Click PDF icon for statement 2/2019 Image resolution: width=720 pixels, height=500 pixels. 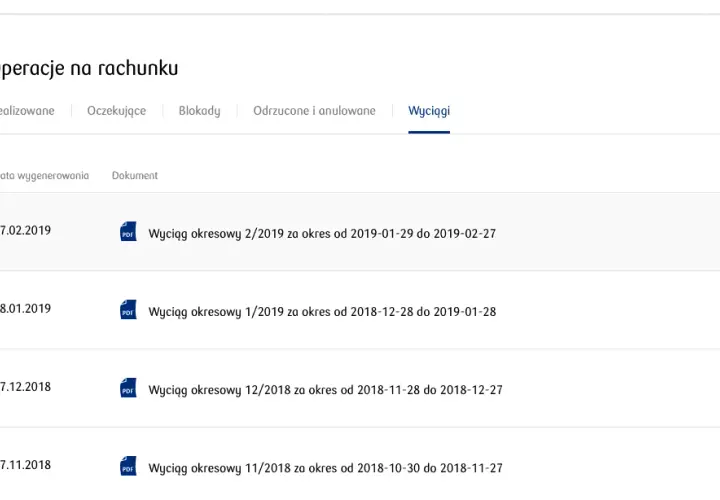[x=128, y=231]
